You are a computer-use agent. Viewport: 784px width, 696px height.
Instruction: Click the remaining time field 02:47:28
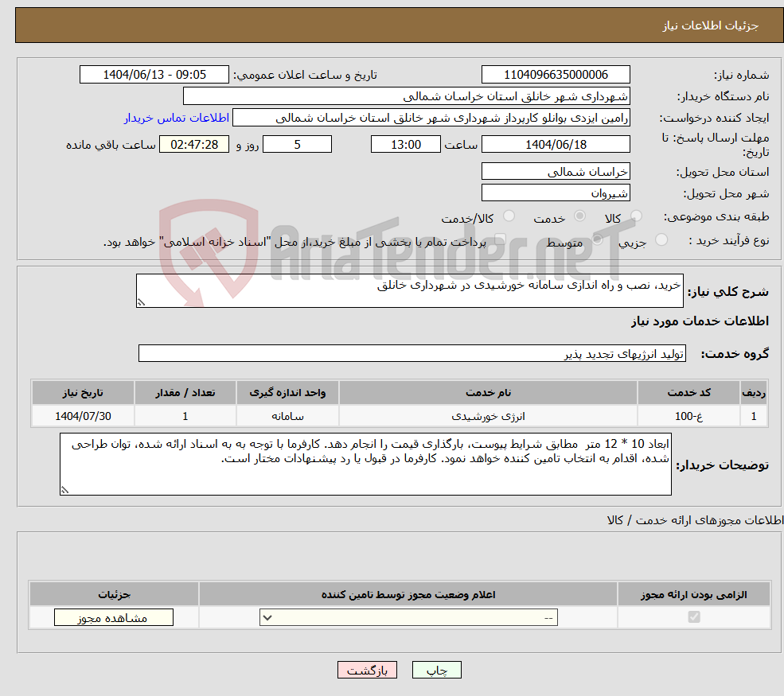tap(194, 145)
